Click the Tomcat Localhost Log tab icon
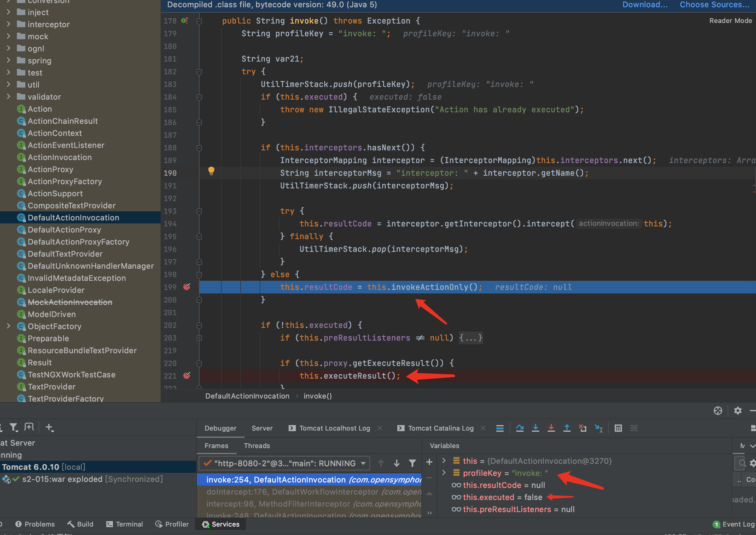This screenshot has width=756, height=535. click(292, 428)
